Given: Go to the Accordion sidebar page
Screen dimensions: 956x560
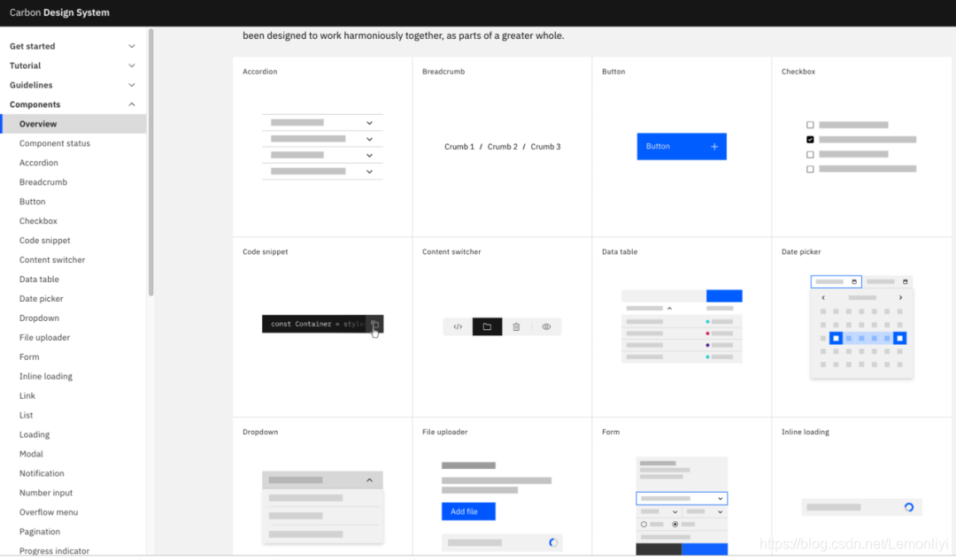Looking at the screenshot, I should click(x=38, y=163).
